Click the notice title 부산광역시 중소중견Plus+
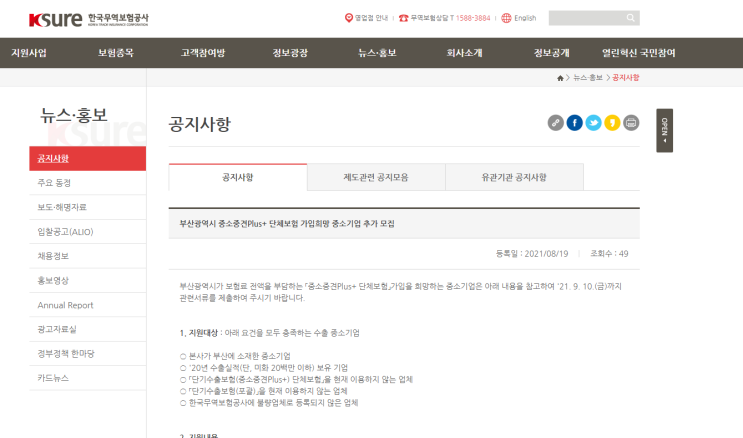Viewport: 743px width, 438px height. pos(287,224)
